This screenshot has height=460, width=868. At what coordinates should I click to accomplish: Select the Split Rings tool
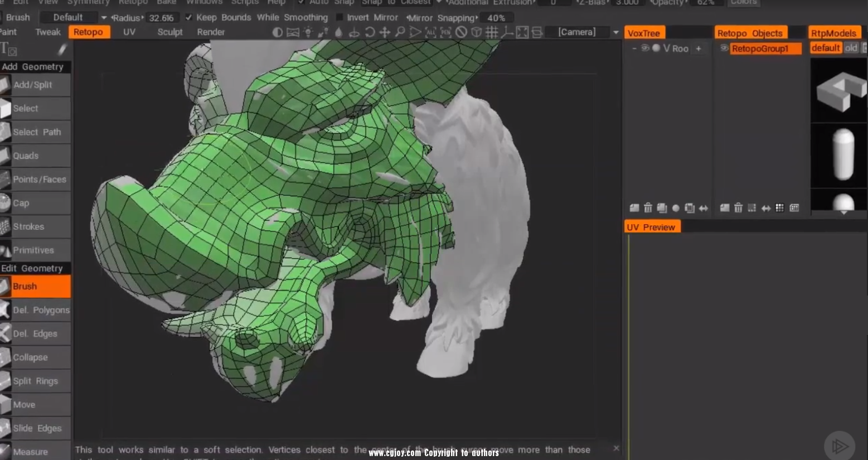click(35, 381)
